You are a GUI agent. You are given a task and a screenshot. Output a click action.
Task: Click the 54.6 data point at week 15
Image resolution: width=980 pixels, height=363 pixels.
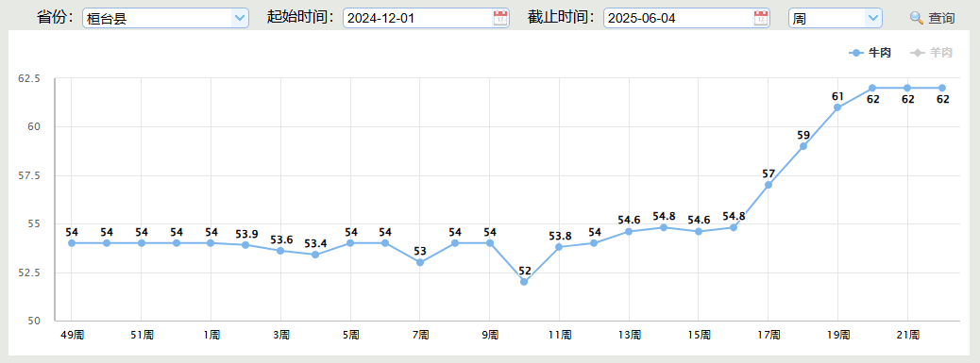click(x=699, y=231)
